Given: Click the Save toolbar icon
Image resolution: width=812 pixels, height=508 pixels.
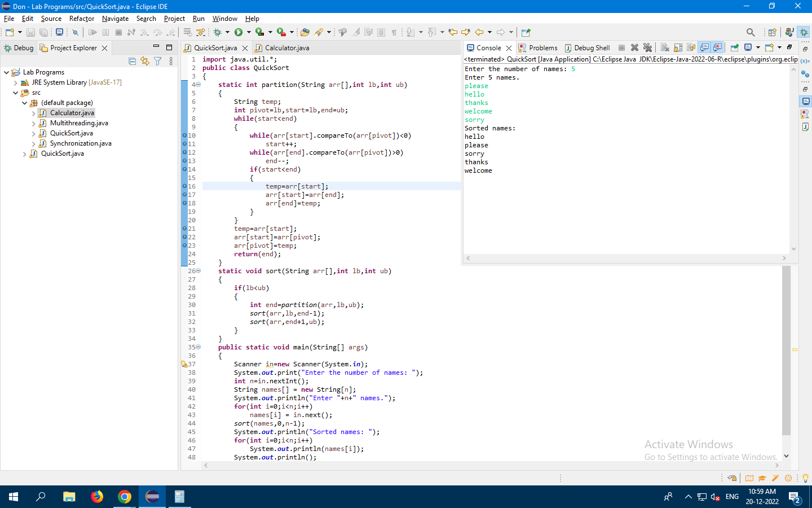Looking at the screenshot, I should [x=30, y=32].
